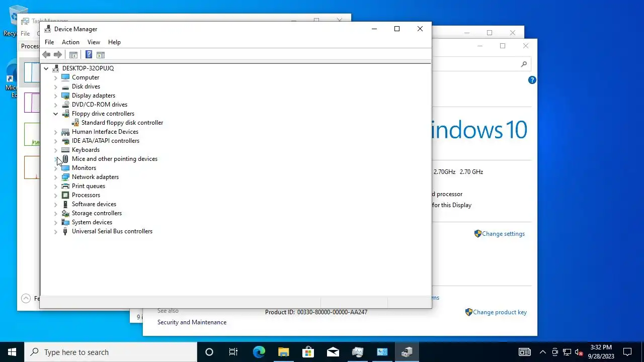Viewport: 644px width, 362px height.
Task: Click the search magnifier in System window
Action: (x=524, y=64)
